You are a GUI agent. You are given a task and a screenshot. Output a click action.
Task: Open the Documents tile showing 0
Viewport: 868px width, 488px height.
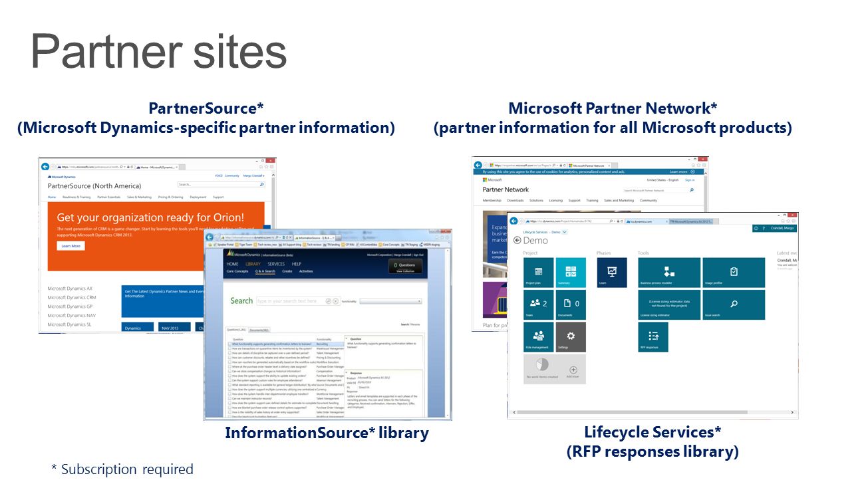click(571, 305)
